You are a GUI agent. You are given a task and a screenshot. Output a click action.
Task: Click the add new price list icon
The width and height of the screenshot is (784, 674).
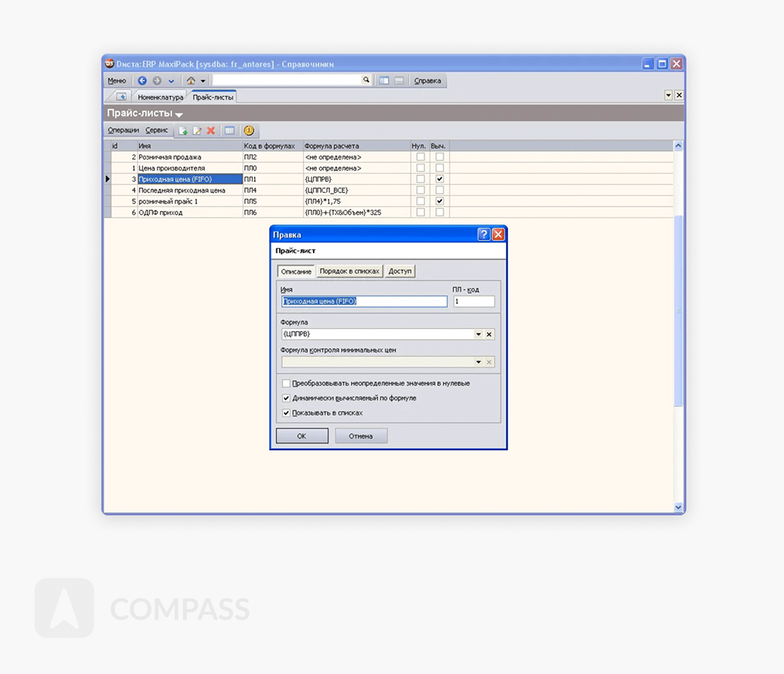(x=183, y=131)
